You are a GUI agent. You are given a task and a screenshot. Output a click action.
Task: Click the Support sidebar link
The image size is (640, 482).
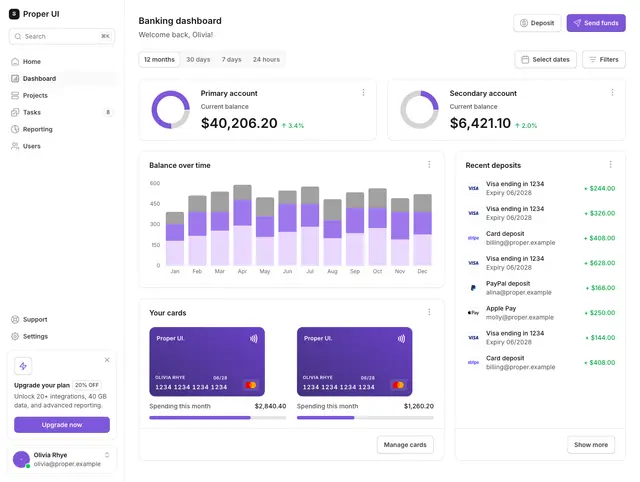point(62,320)
